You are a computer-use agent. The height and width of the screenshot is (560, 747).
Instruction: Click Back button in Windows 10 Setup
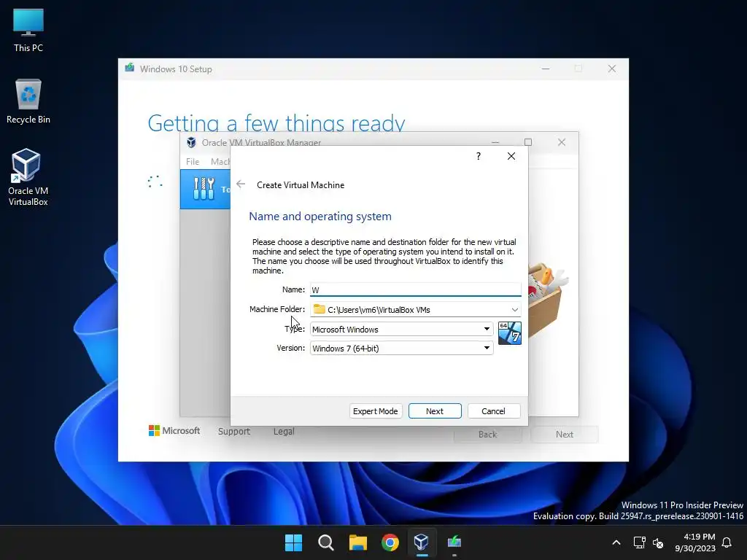point(487,435)
